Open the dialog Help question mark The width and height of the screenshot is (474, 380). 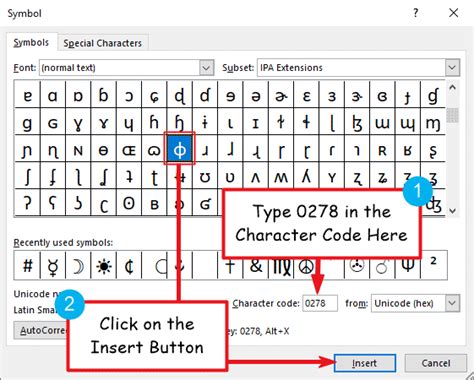tap(415, 13)
